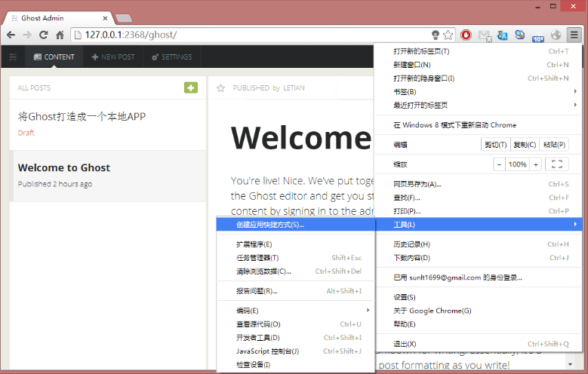The height and width of the screenshot is (374, 588).
Task: Open 帮助(E) help menu item
Action: (x=479, y=324)
